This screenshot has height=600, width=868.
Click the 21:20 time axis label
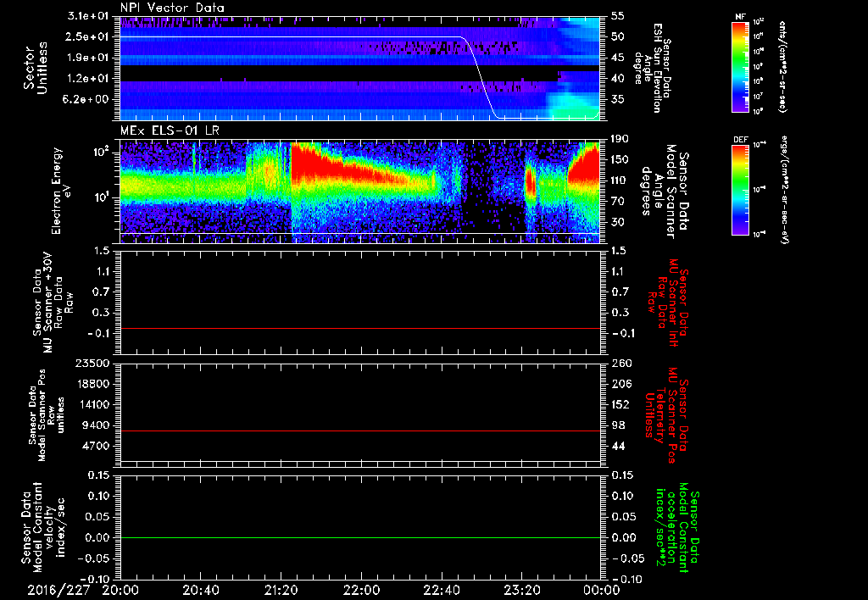(281, 591)
